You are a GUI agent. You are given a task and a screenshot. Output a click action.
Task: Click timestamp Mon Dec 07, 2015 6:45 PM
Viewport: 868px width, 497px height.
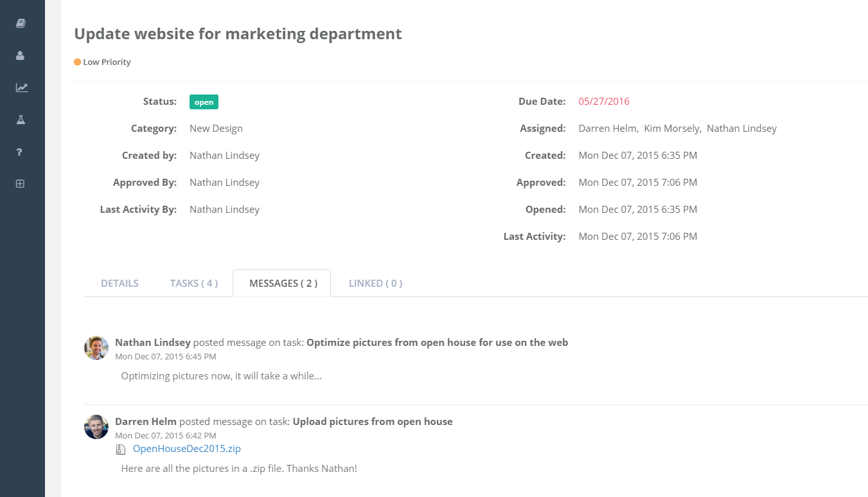pyautogui.click(x=165, y=356)
